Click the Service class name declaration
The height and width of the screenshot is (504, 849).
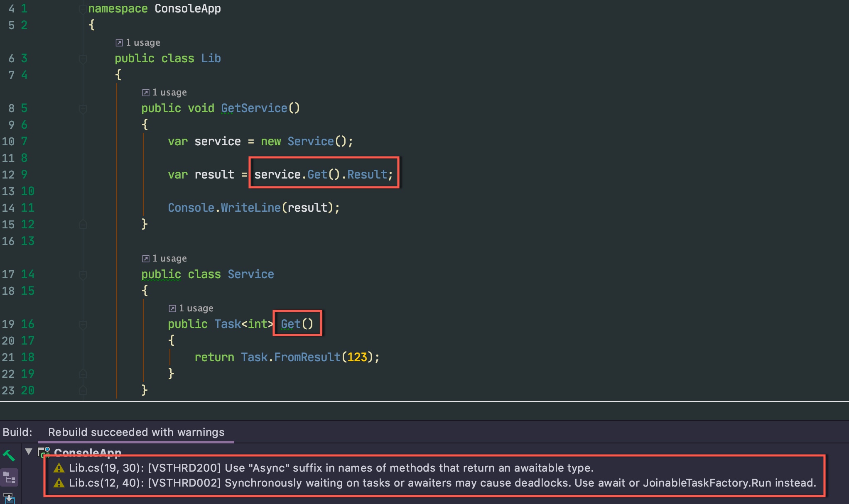[x=250, y=274]
